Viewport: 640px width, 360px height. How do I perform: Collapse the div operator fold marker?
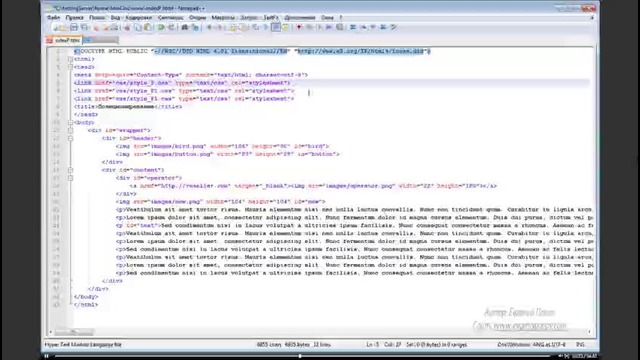pos(70,178)
